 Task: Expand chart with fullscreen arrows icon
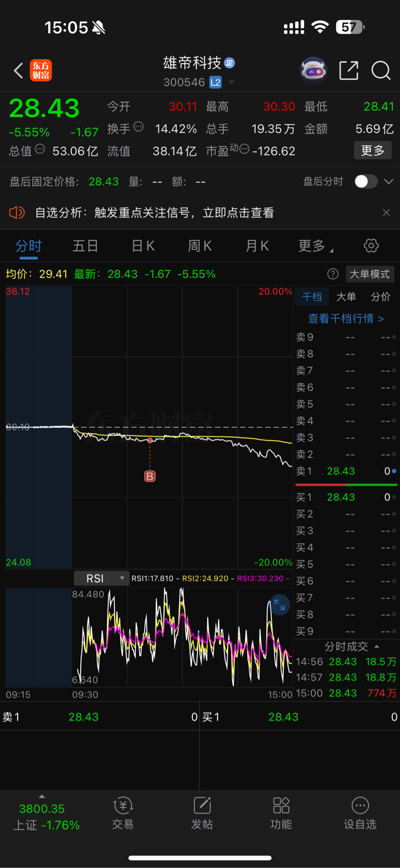pos(280,605)
